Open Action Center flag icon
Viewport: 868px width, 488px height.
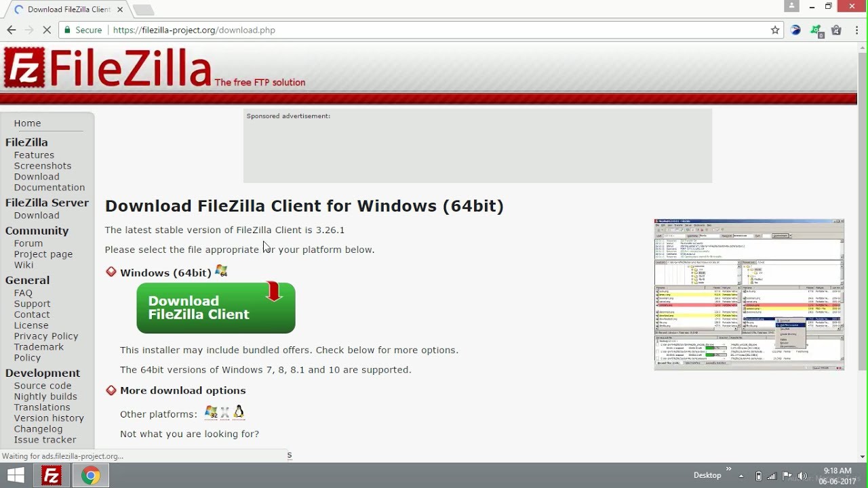tap(788, 476)
